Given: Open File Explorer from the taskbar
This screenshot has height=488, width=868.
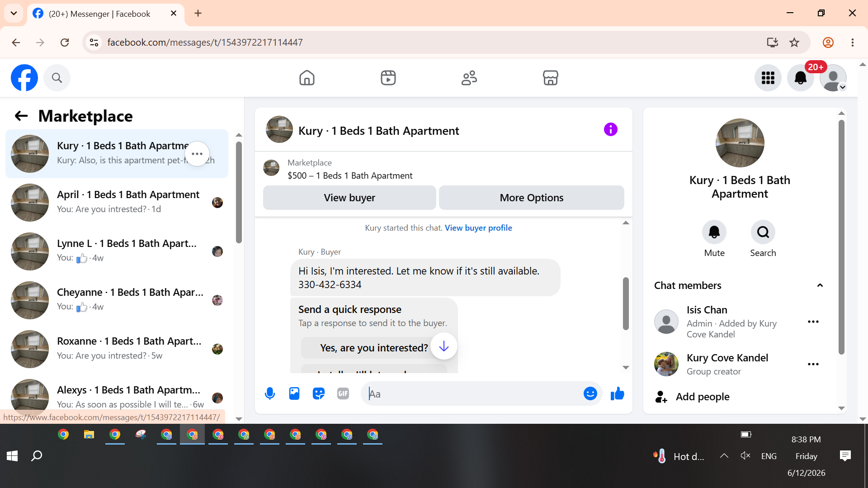Looking at the screenshot, I should 89,435.
